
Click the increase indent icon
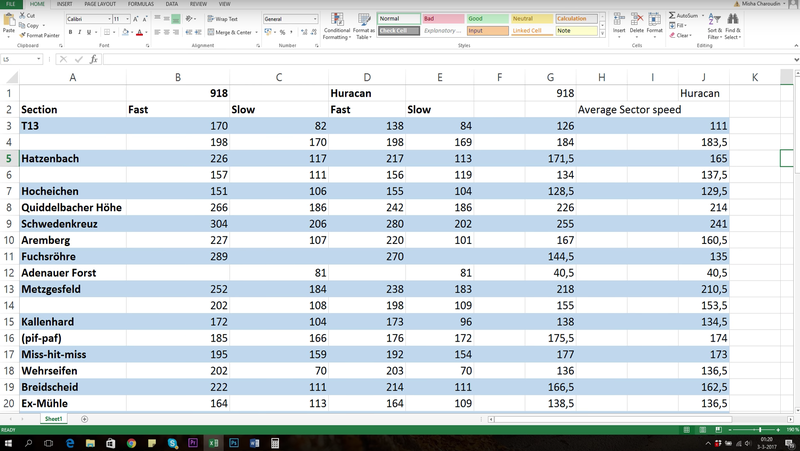(x=198, y=32)
